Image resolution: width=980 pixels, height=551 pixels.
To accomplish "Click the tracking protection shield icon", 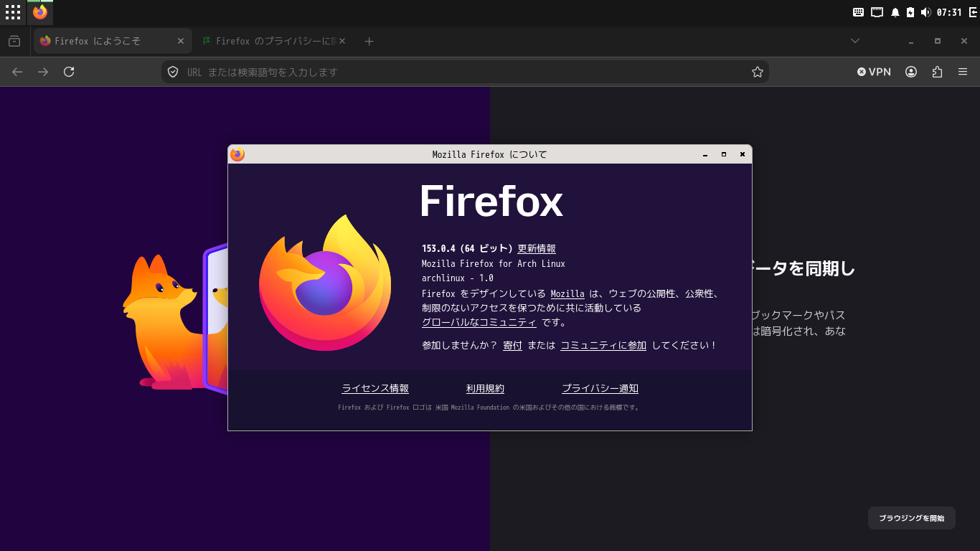I will tap(173, 72).
